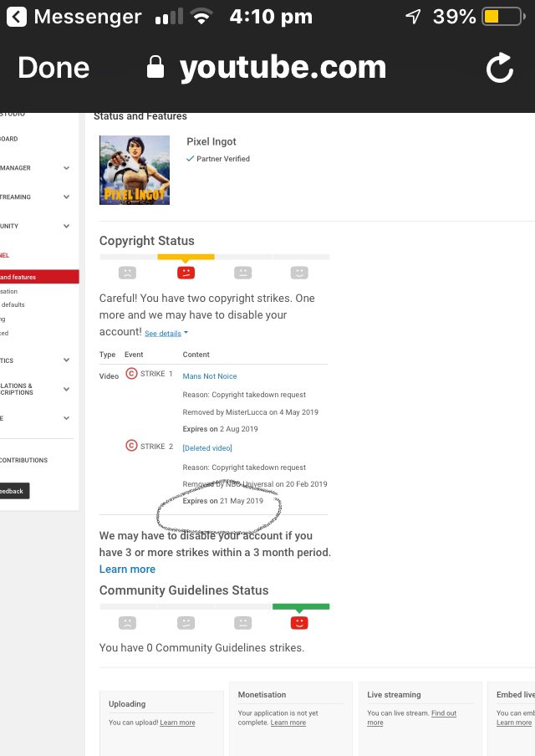Click the third neutral copyright status face
This screenshot has height=756, width=535.
243,273
